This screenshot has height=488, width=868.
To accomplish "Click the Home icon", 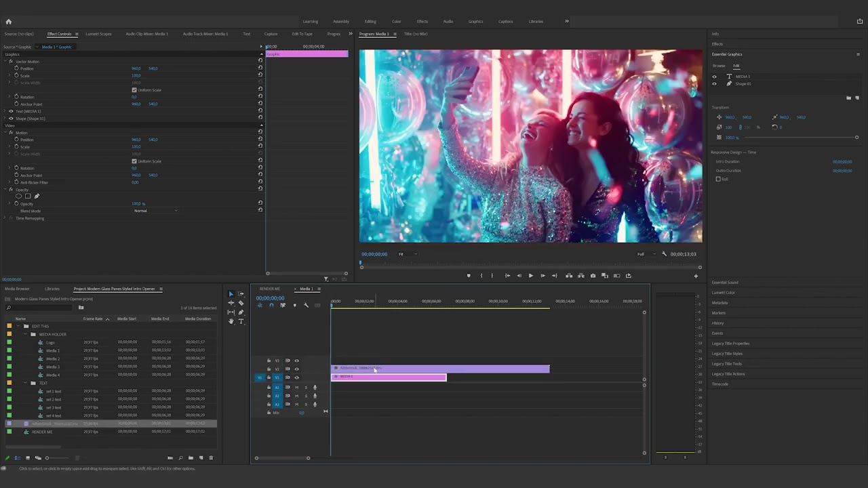I will click(9, 22).
